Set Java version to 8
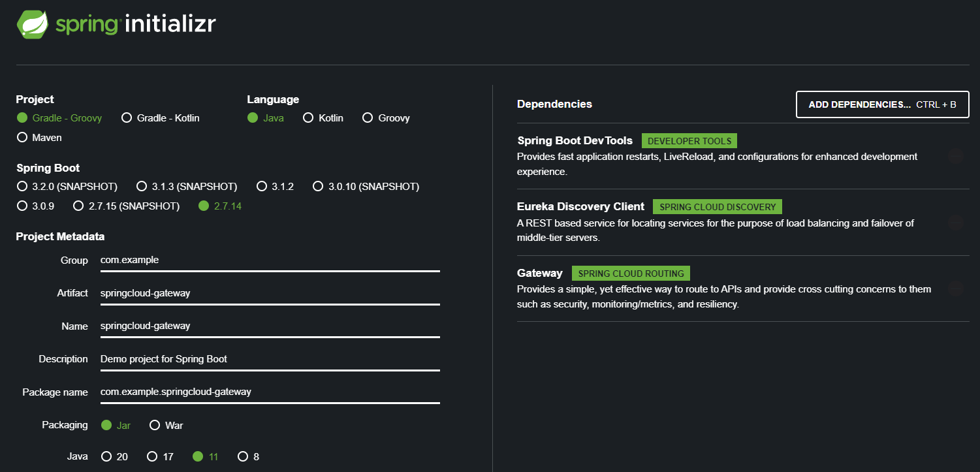 pos(249,457)
